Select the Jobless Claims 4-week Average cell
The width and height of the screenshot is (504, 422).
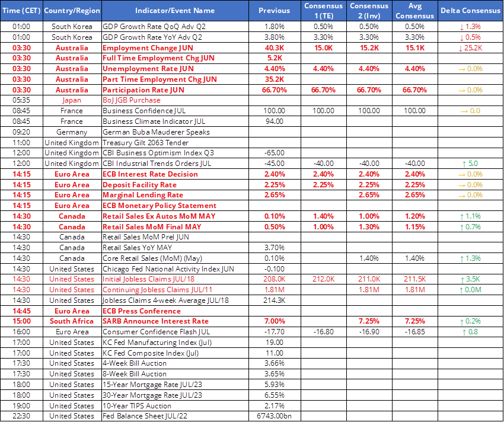pos(175,300)
